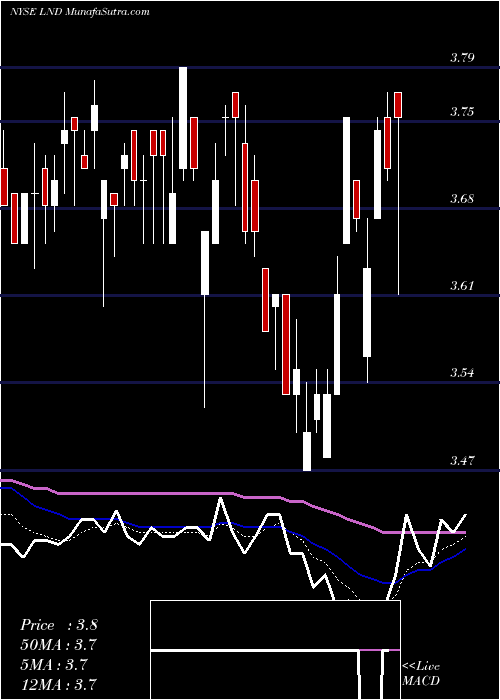Image resolution: width=500 pixels, height=700 pixels.
Task: Click the last red candle at far right
Action: coord(398,105)
